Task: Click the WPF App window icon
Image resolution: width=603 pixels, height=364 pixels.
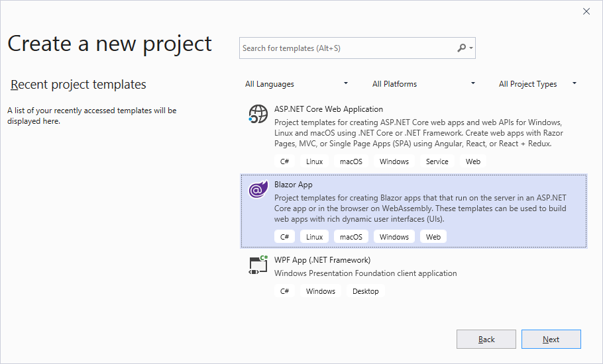Action: [x=258, y=265]
